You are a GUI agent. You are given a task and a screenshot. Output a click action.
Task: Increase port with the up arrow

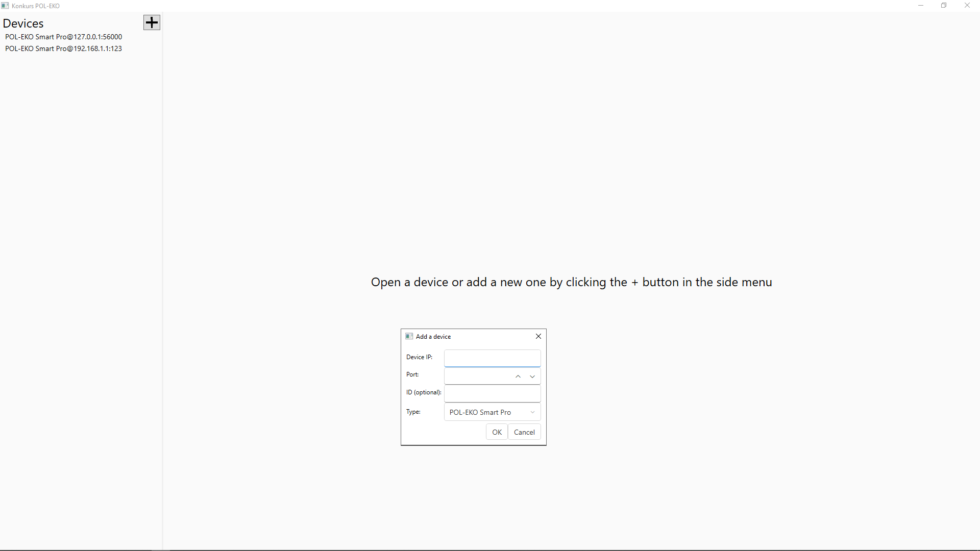[518, 377]
